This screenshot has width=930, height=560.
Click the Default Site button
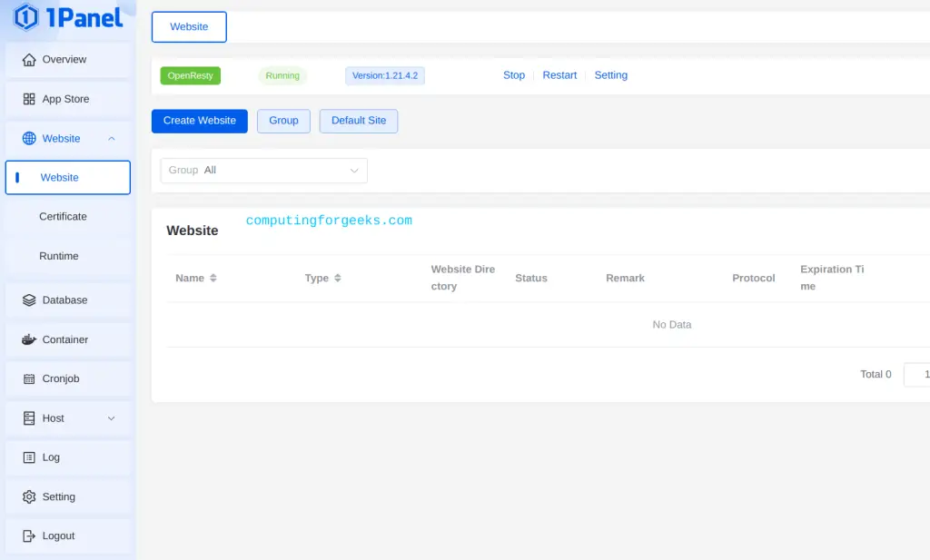coord(359,121)
